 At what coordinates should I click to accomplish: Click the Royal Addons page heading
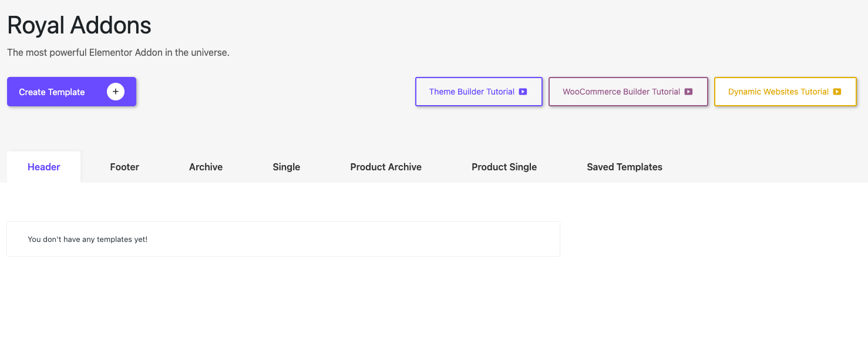click(79, 25)
